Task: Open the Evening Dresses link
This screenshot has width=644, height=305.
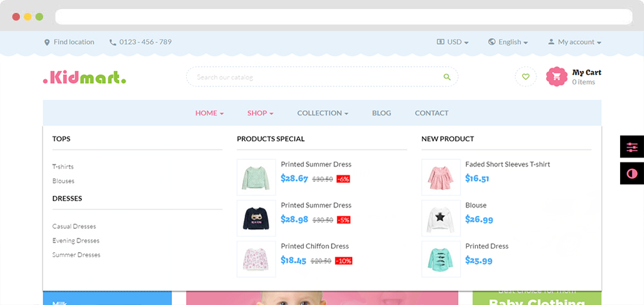Action: pos(75,241)
